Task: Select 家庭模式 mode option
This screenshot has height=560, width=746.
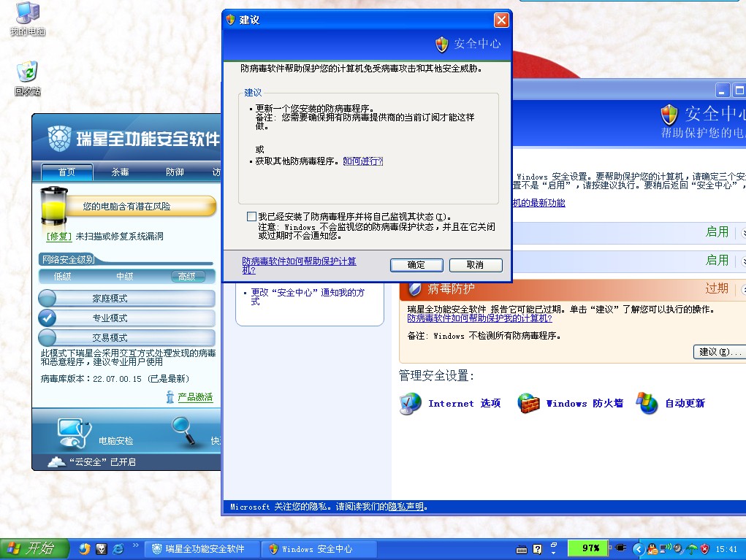Action: (126, 298)
